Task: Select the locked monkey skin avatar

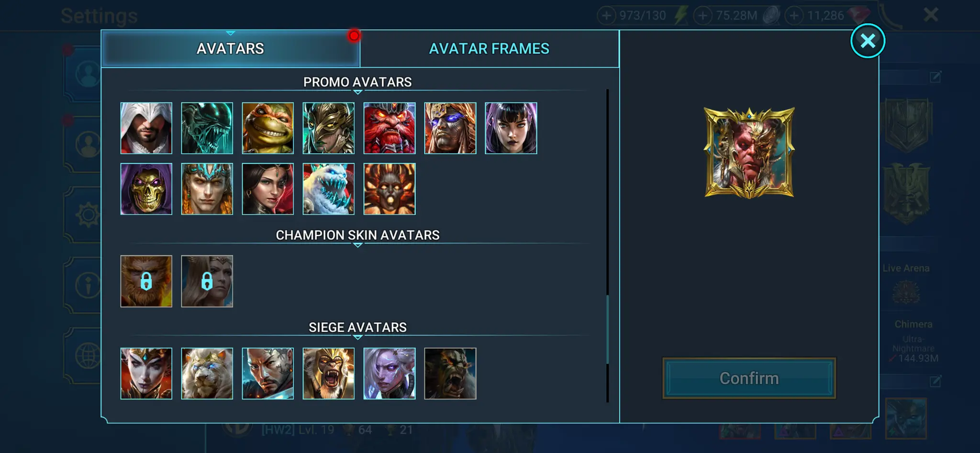Action: pyautogui.click(x=146, y=281)
